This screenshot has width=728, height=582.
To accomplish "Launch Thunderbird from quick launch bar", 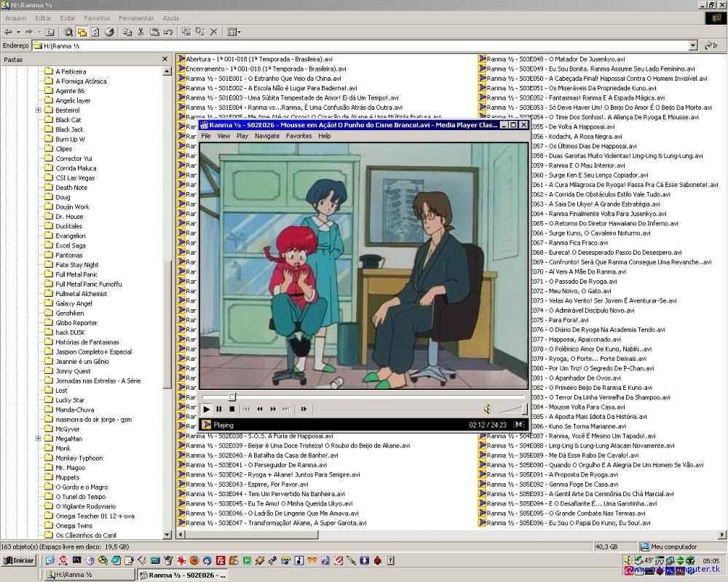I will 207,561.
